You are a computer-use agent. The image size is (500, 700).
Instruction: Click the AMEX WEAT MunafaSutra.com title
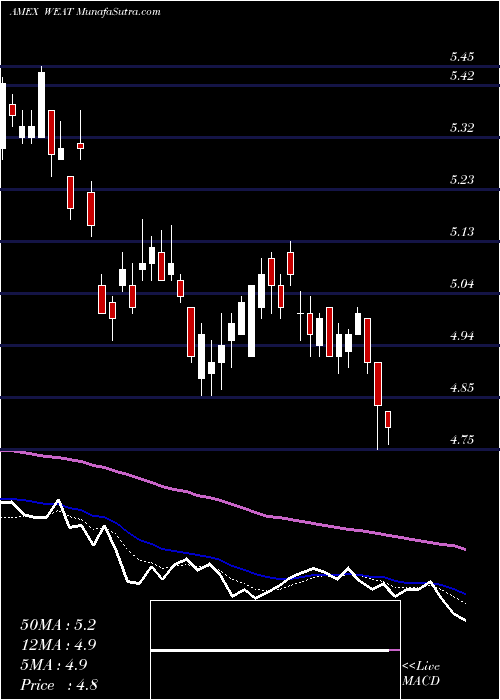click(85, 12)
